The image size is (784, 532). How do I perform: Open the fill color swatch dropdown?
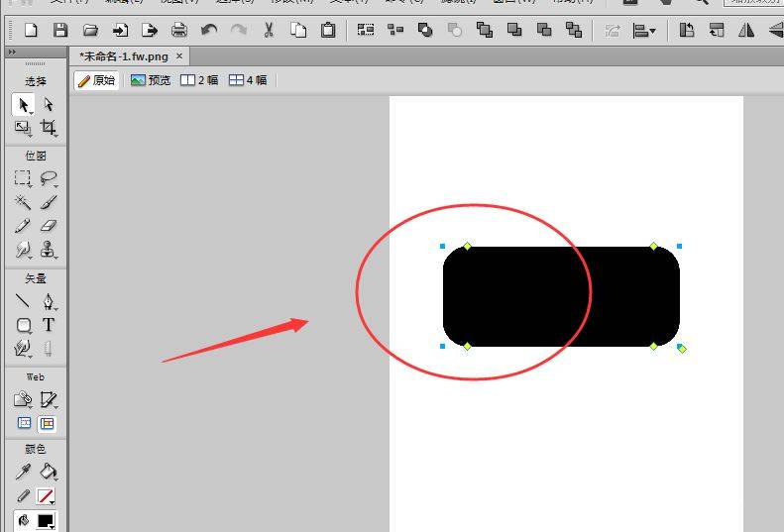coord(47,521)
